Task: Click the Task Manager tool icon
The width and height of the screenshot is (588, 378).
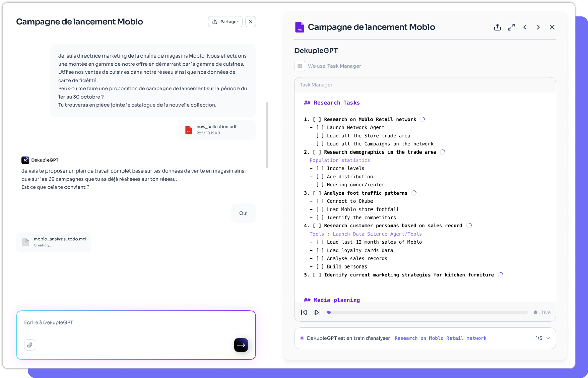Action: tap(300, 66)
